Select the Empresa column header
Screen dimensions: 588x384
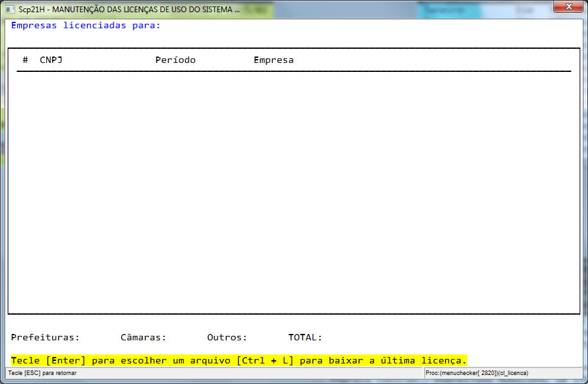(273, 60)
